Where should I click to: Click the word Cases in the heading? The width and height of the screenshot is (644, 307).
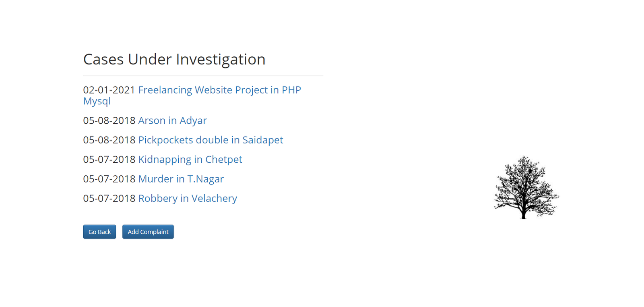click(x=103, y=59)
